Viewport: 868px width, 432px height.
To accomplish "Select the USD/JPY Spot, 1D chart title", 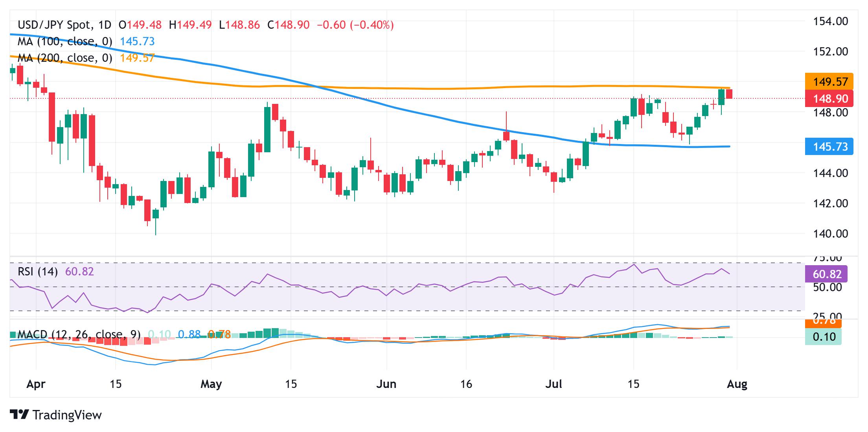I will (x=64, y=25).
